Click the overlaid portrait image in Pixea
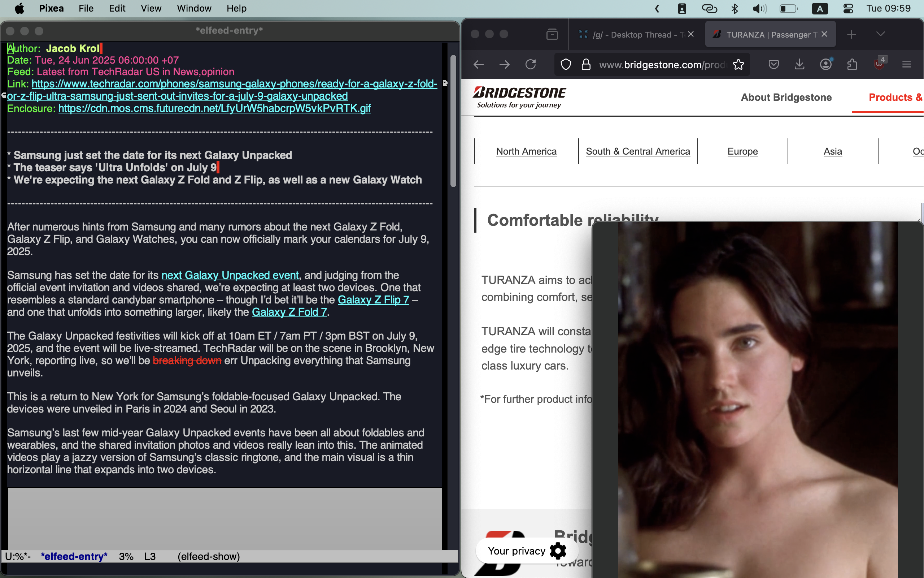 [758, 399]
